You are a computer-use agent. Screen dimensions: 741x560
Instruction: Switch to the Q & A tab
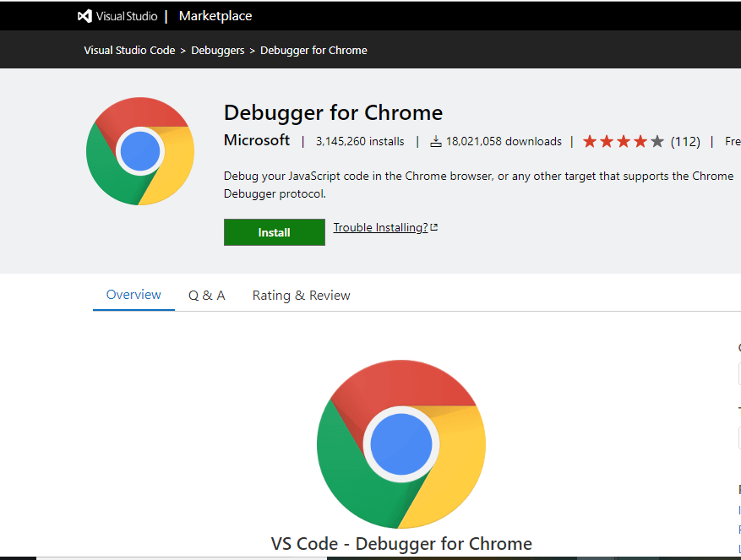tap(206, 296)
